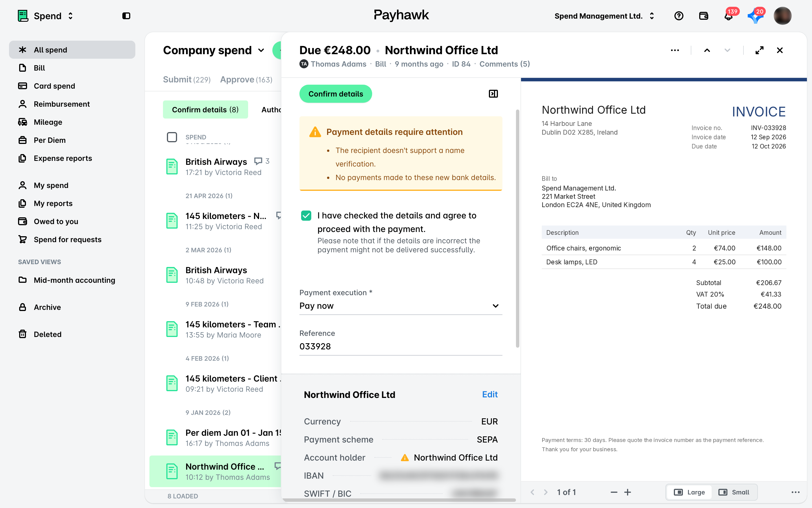Open Expense reports in sidebar

pyautogui.click(x=72, y=158)
